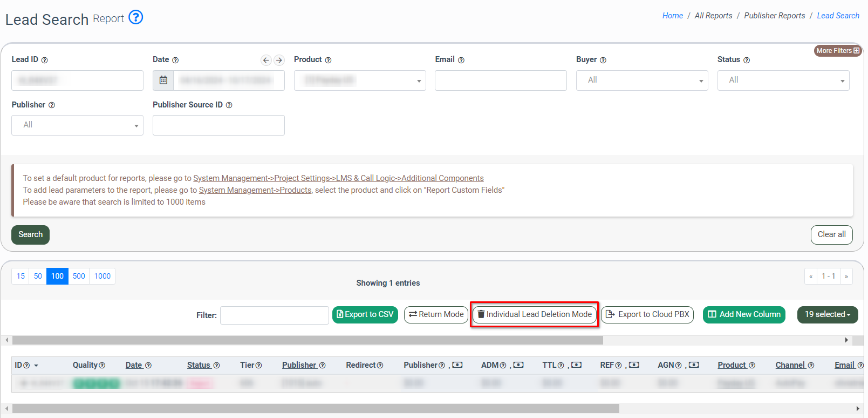
Task: Click the Lead Search Report help icon
Action: pyautogui.click(x=136, y=17)
